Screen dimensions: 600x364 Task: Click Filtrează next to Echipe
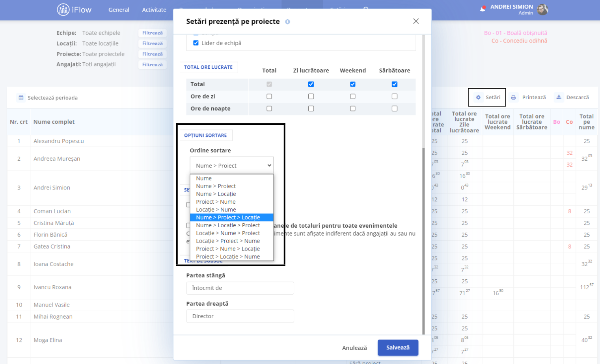pos(152,33)
